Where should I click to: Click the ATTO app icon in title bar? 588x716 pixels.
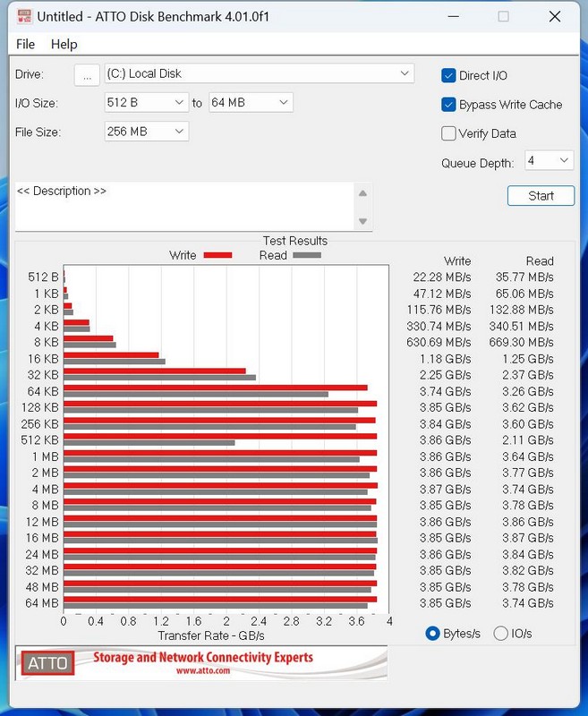tap(21, 16)
